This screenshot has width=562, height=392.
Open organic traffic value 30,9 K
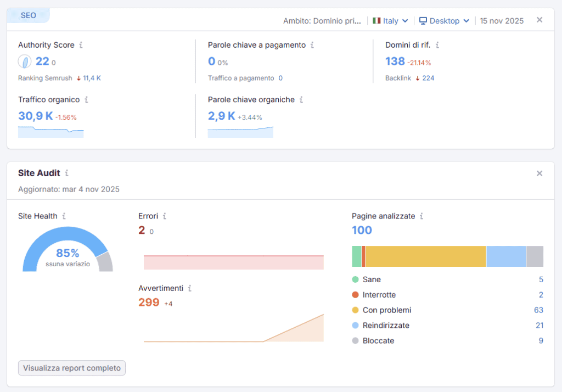pyautogui.click(x=36, y=116)
